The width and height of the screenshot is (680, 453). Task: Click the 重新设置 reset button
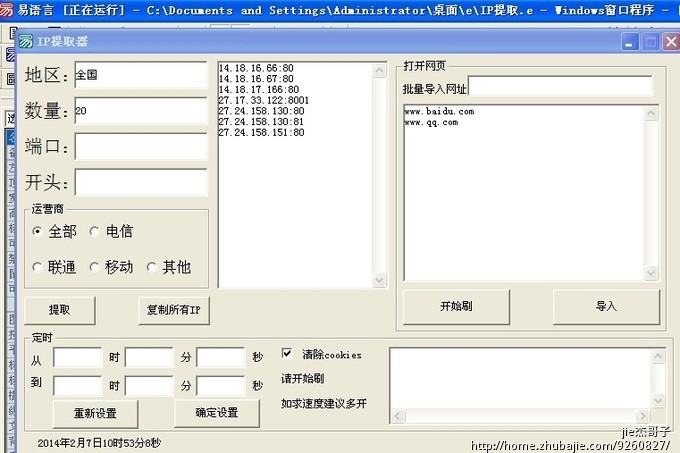point(95,413)
